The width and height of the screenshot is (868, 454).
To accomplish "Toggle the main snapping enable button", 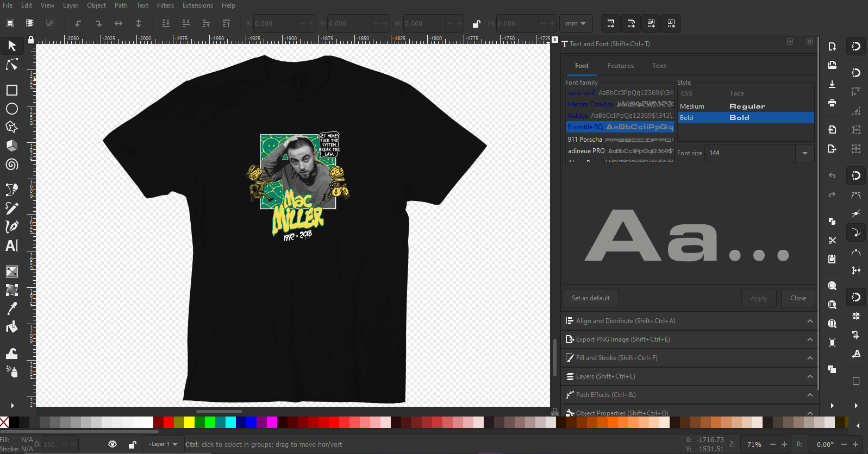I will click(x=856, y=47).
